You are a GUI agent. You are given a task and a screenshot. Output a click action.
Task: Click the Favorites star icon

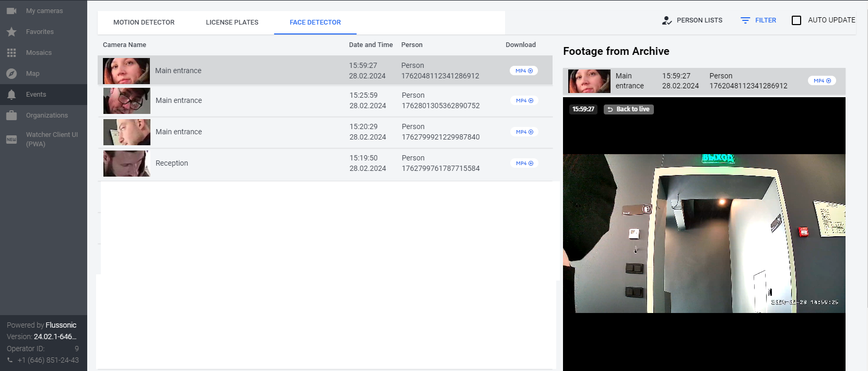[11, 32]
